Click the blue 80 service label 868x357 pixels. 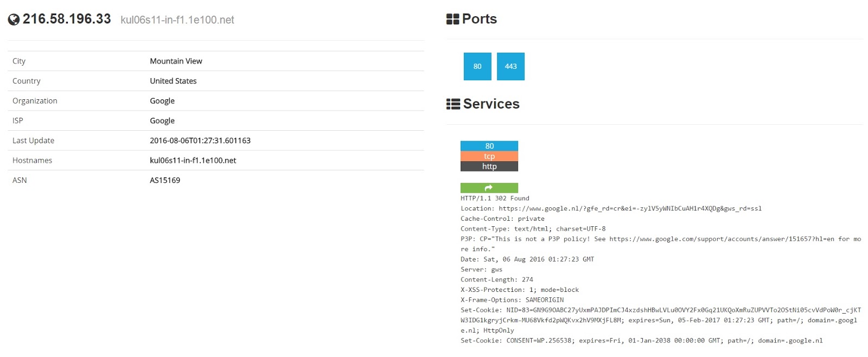[489, 146]
